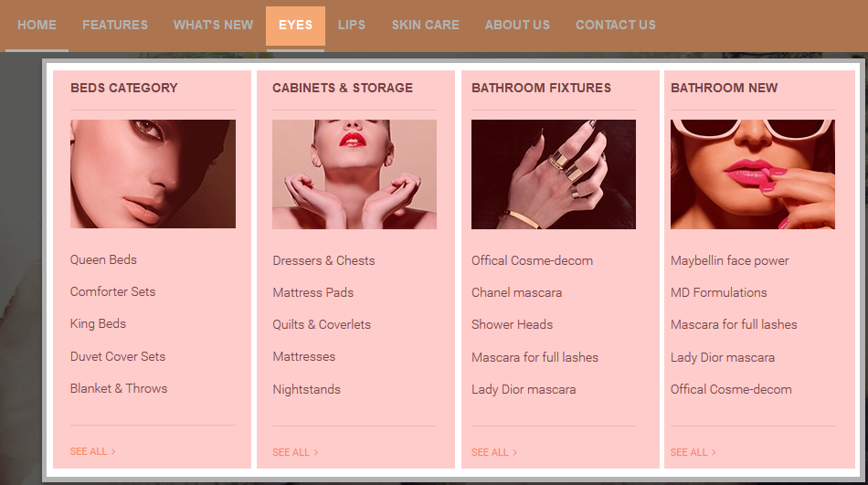Open the Duvet Cover Sets link

(118, 356)
